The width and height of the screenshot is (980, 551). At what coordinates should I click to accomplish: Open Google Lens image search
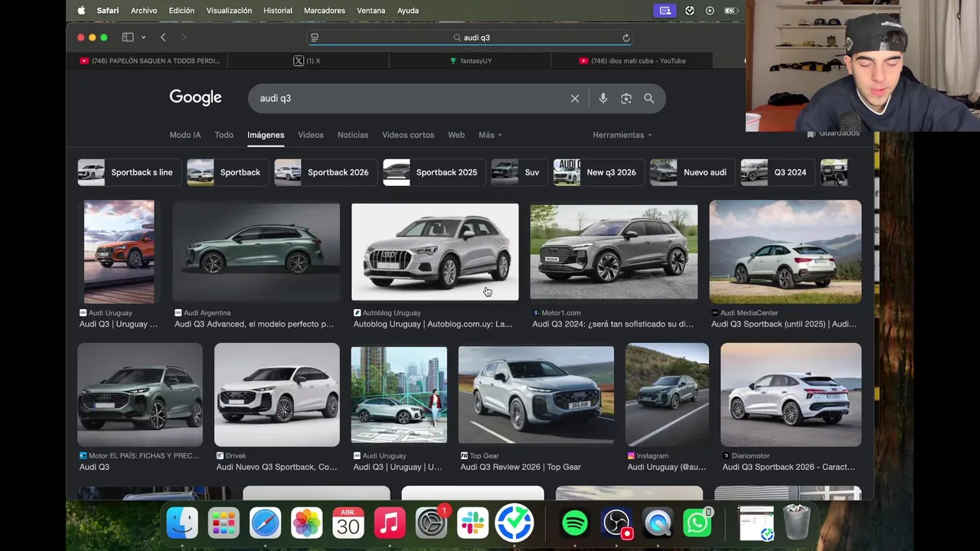point(626,98)
